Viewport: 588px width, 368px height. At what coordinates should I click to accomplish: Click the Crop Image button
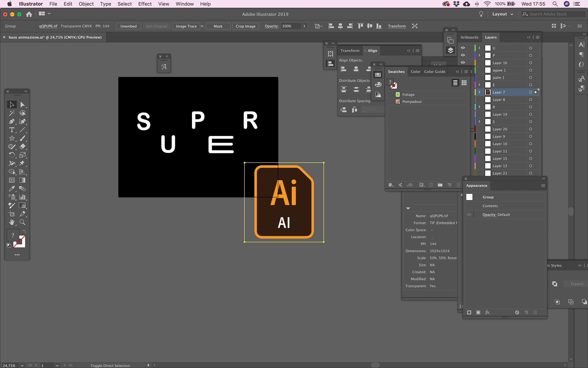[x=245, y=26]
